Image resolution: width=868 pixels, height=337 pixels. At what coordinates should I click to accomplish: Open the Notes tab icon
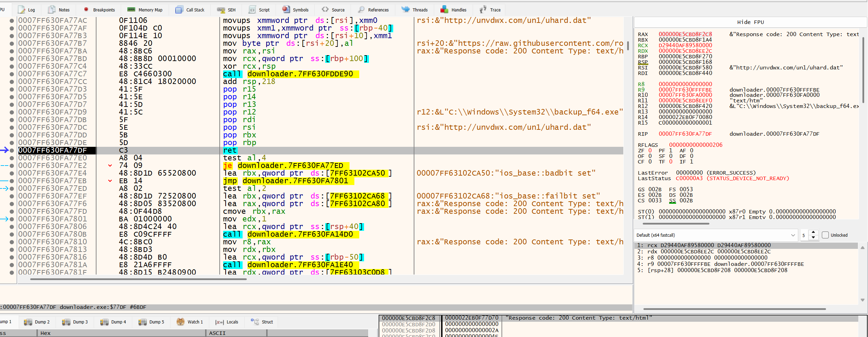52,10
